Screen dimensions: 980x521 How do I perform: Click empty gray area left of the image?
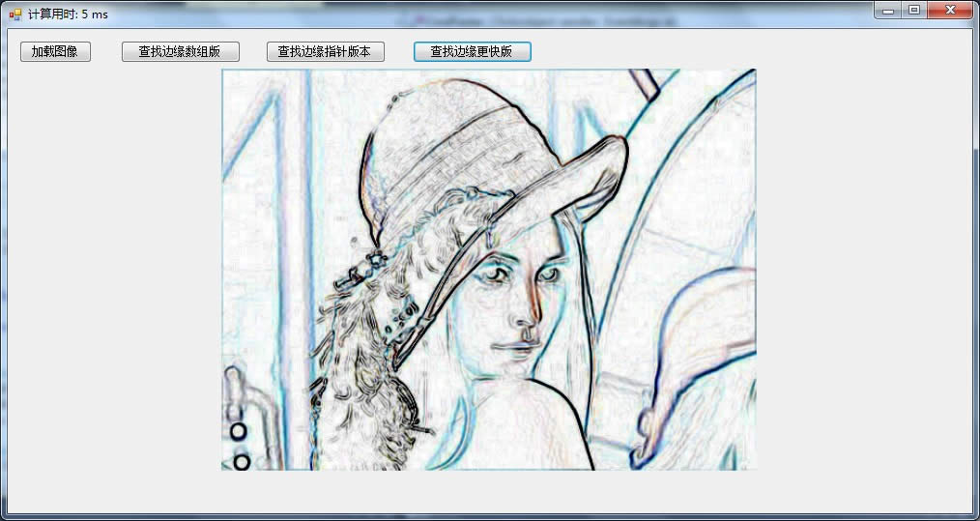point(111,290)
